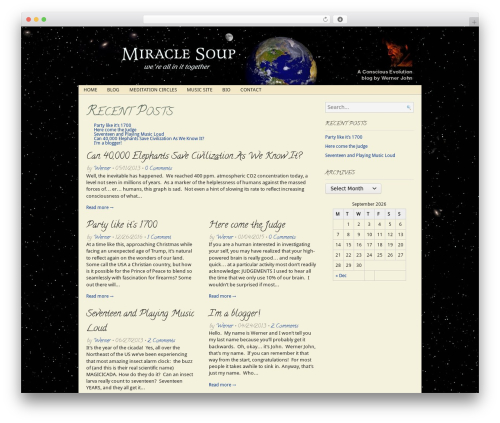Click author Werner on I'm a blogger! post
Screen dimensions: 500x423
225,326
